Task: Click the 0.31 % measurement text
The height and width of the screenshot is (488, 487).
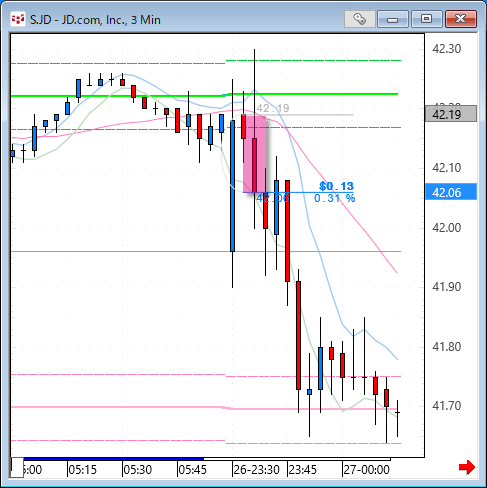Action: (x=334, y=198)
